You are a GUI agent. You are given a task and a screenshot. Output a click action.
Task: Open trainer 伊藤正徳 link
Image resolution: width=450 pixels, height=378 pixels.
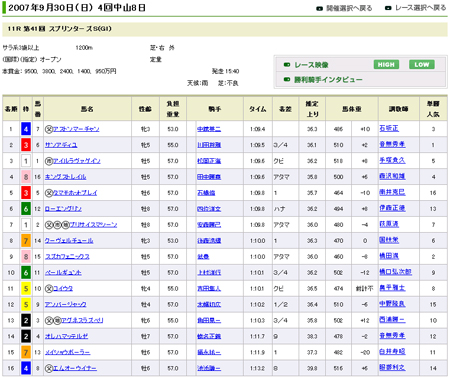click(392, 208)
